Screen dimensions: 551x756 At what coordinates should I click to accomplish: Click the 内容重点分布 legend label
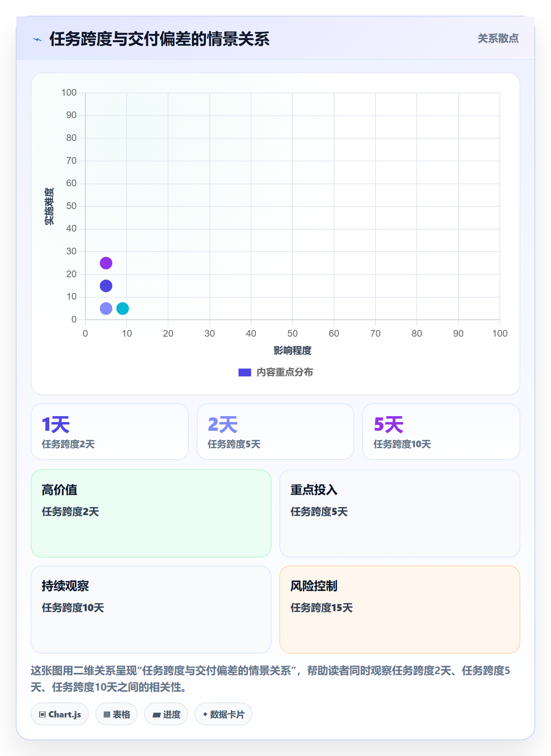point(285,372)
